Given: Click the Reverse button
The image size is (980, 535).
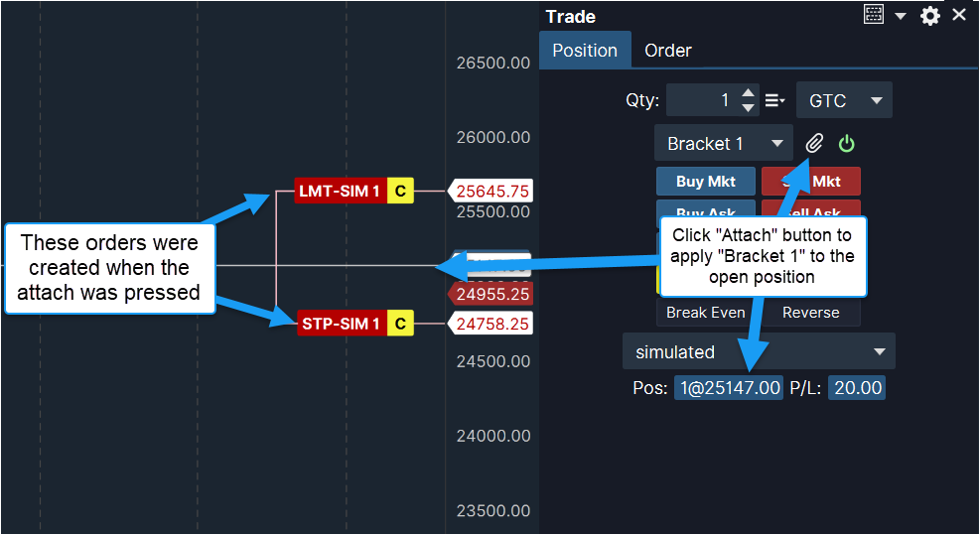Looking at the screenshot, I should pyautogui.click(x=811, y=313).
